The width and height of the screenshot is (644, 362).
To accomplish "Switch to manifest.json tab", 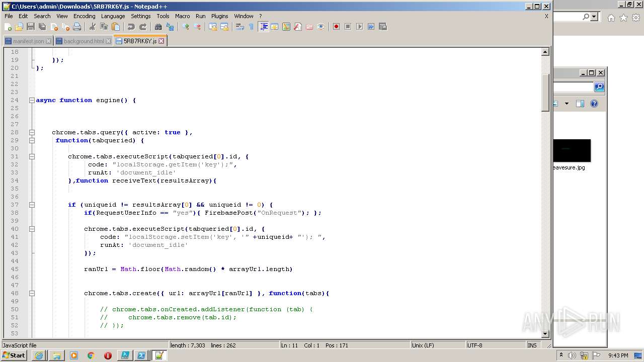I will click(28, 41).
